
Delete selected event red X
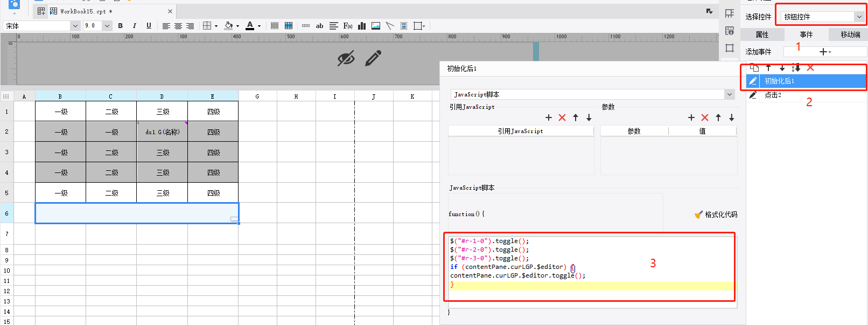coord(810,68)
